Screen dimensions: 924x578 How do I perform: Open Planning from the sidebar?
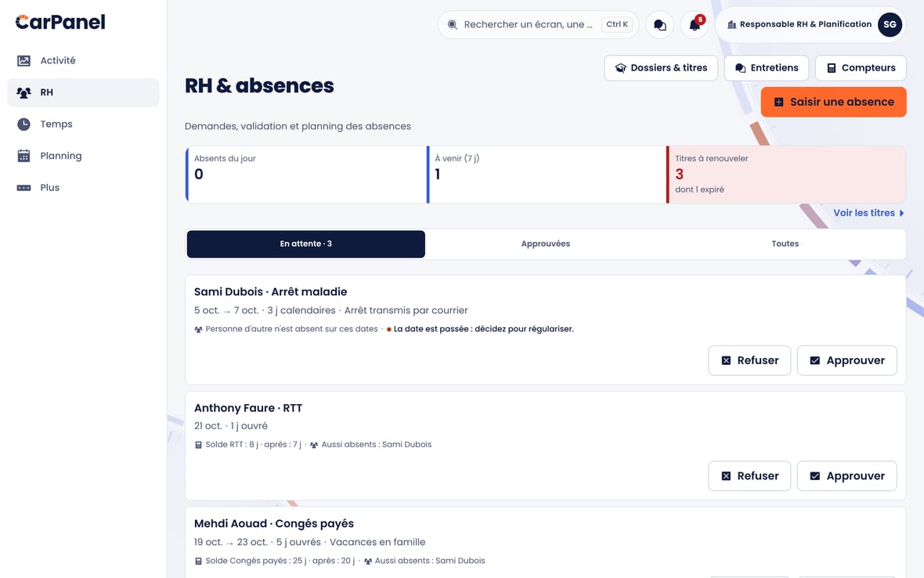pyautogui.click(x=83, y=156)
